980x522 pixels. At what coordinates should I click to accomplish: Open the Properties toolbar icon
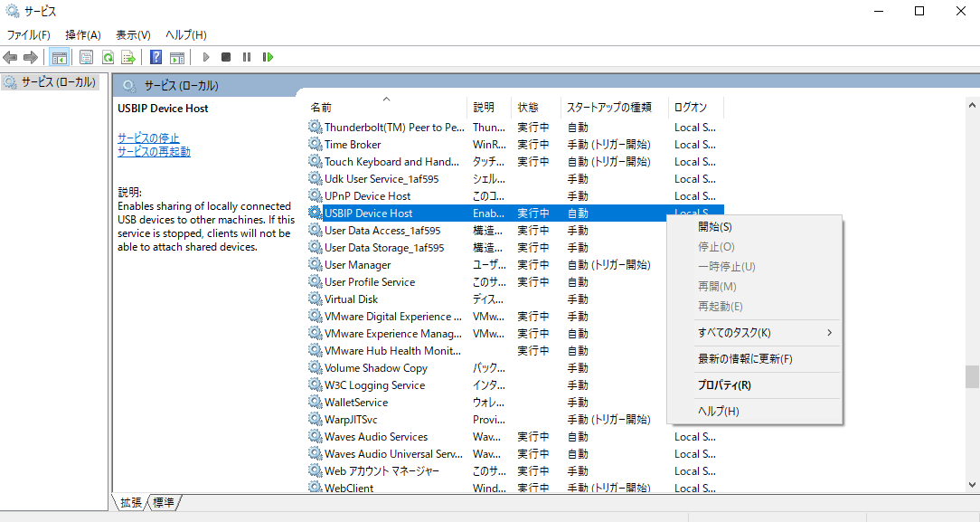click(86, 58)
